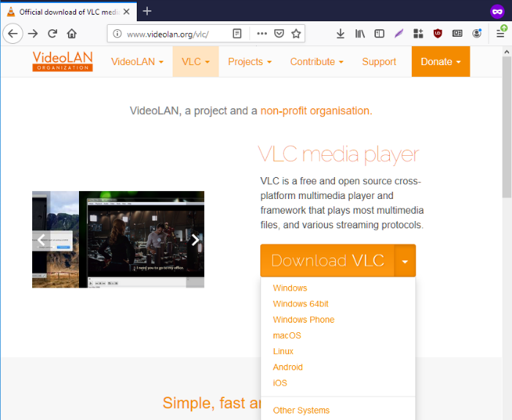Open the downloads panel

tap(340, 34)
